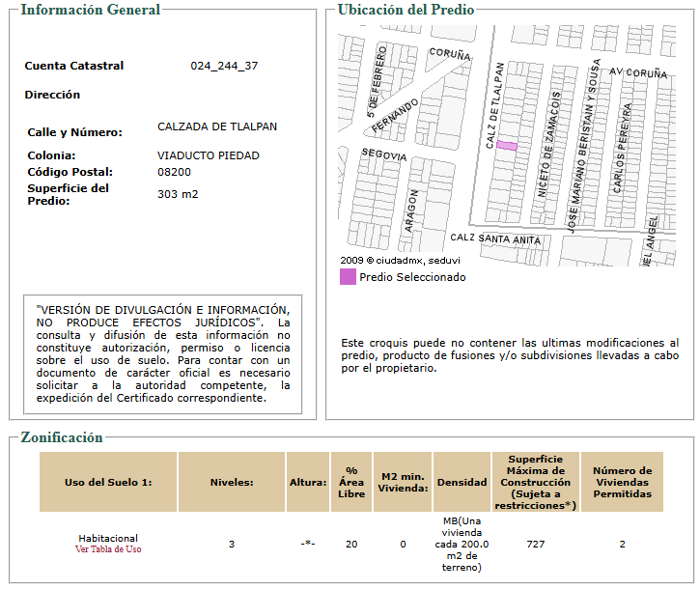Viewport: 700px width, 589px height.
Task: Click the Niveles column header
Action: coord(232,482)
